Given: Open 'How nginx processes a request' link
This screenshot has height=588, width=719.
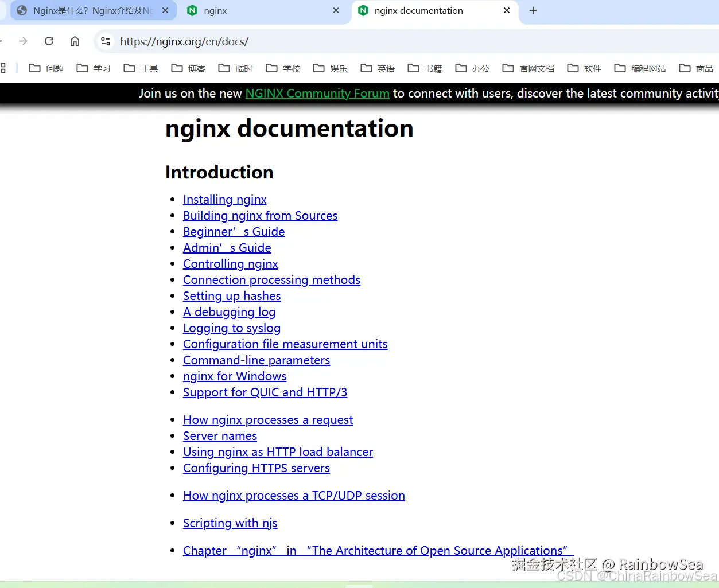Looking at the screenshot, I should click(x=268, y=420).
